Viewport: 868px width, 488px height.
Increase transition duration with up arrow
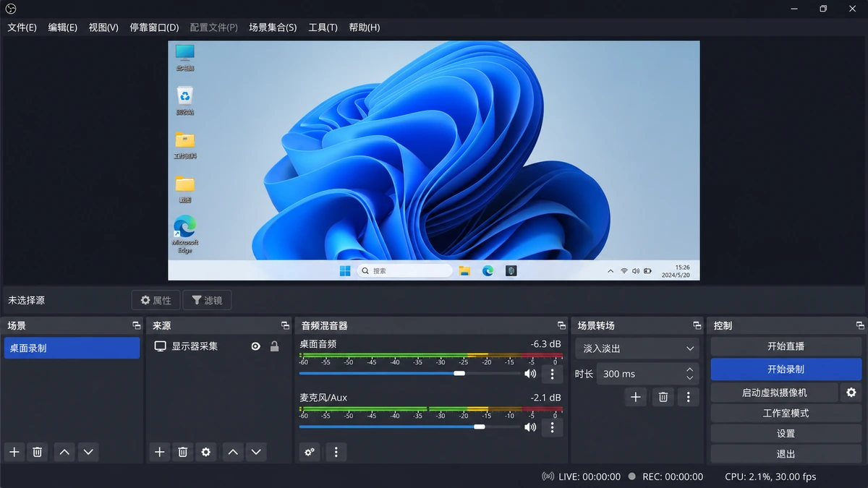pos(689,369)
